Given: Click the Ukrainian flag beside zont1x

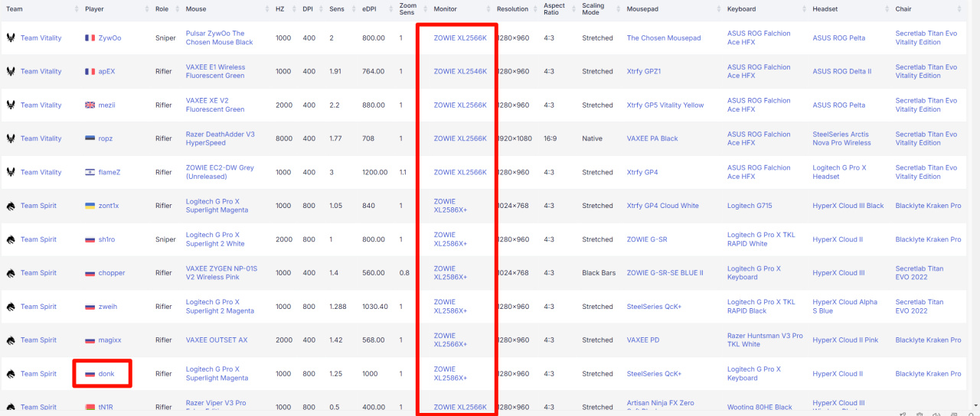Looking at the screenshot, I should click(90, 206).
